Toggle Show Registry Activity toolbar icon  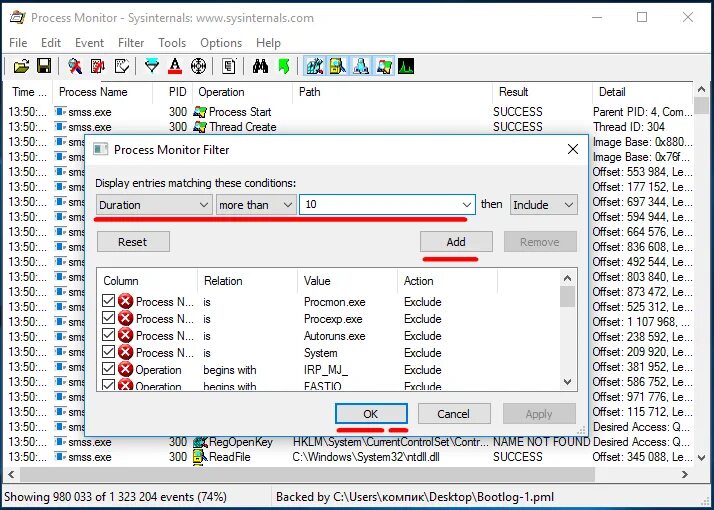click(x=315, y=66)
